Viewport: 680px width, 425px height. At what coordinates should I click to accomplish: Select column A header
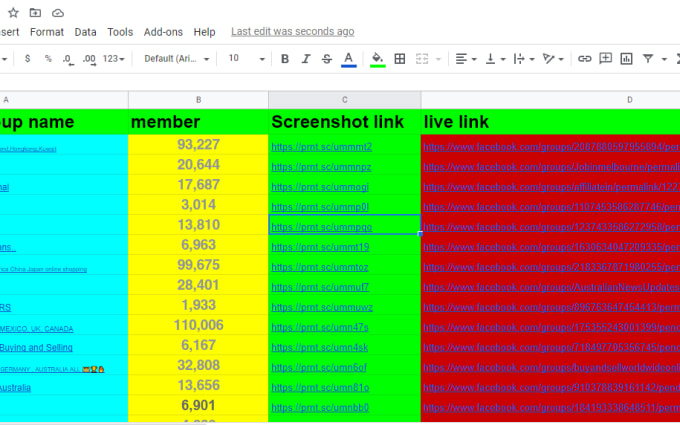64,100
